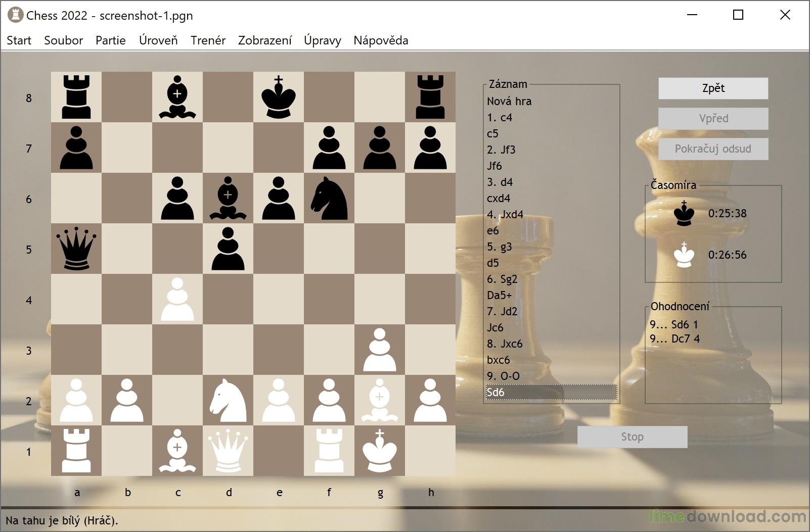This screenshot has width=810, height=532.
Task: Click the white queen on d1
Action: click(229, 451)
